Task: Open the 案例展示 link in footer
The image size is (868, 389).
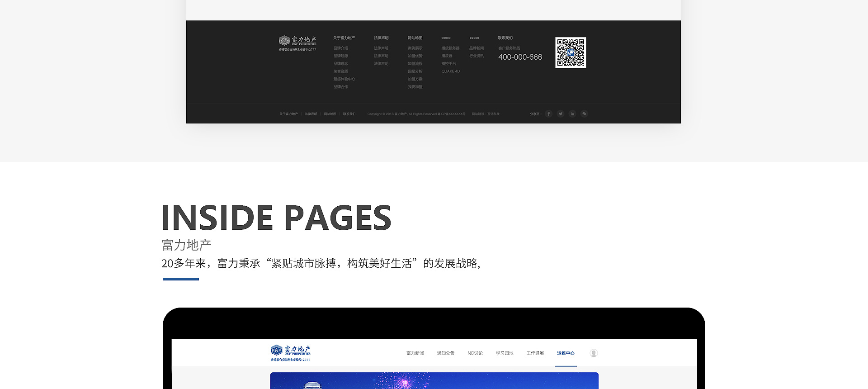Action: pyautogui.click(x=415, y=48)
